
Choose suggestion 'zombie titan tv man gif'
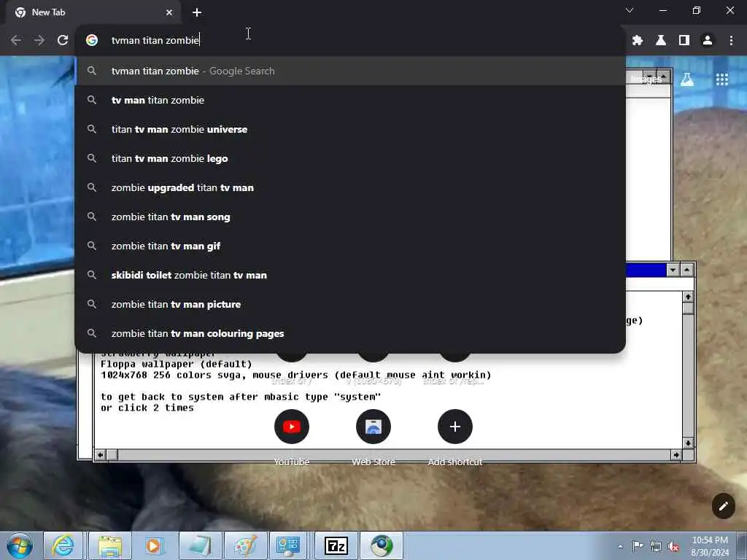[350, 246]
